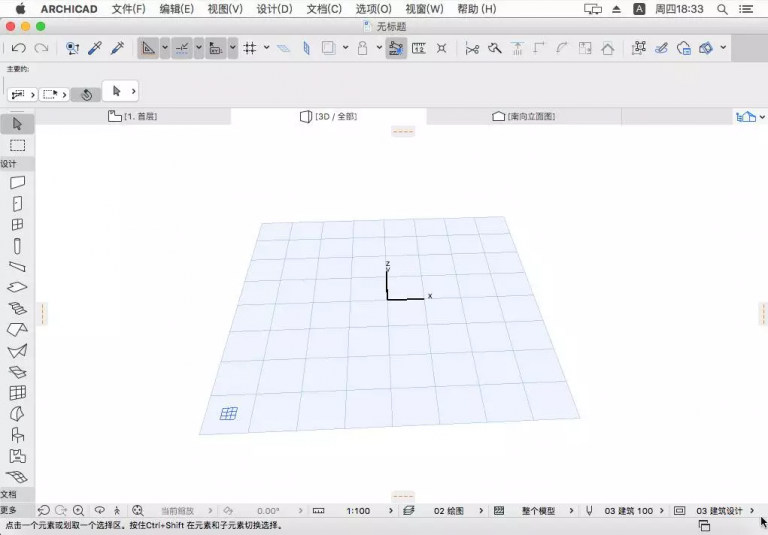Toggle the guide lines button
Viewport: 768px width, 535px height.
(182, 48)
